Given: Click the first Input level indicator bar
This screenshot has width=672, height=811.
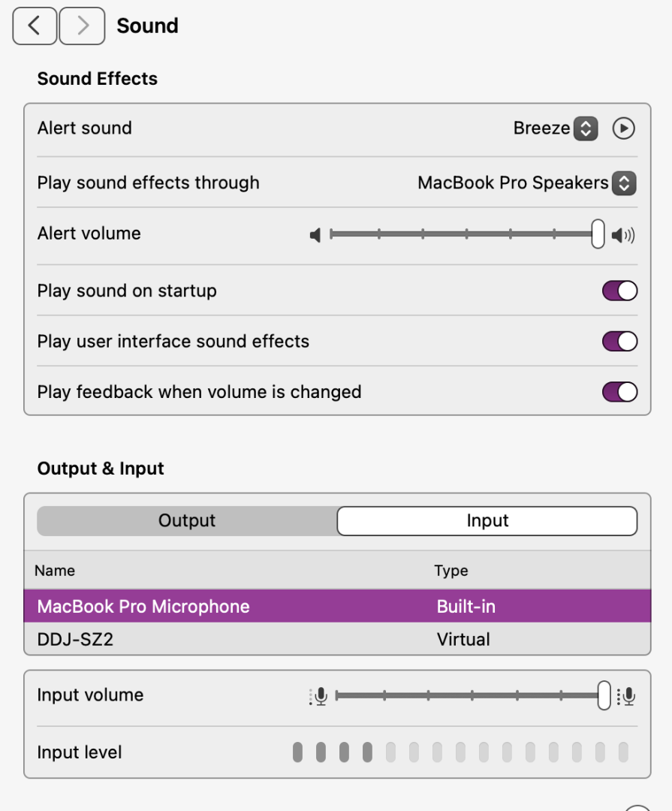Looking at the screenshot, I should [x=297, y=752].
